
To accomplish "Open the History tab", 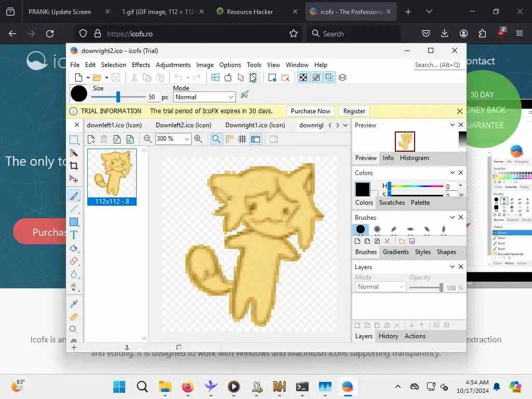I will pos(388,336).
